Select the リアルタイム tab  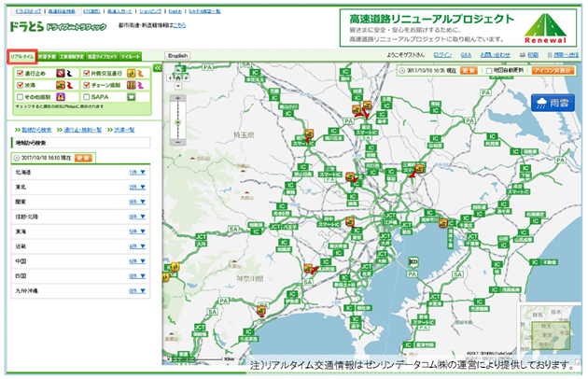(22, 57)
